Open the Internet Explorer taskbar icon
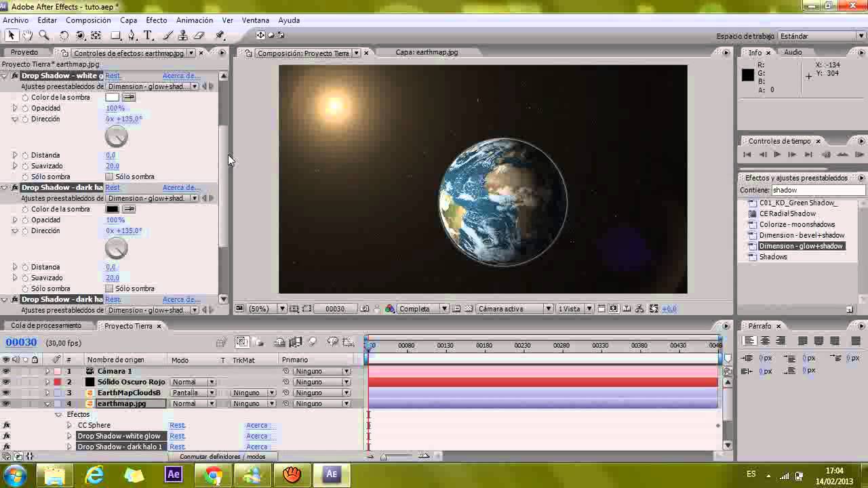 [94, 474]
